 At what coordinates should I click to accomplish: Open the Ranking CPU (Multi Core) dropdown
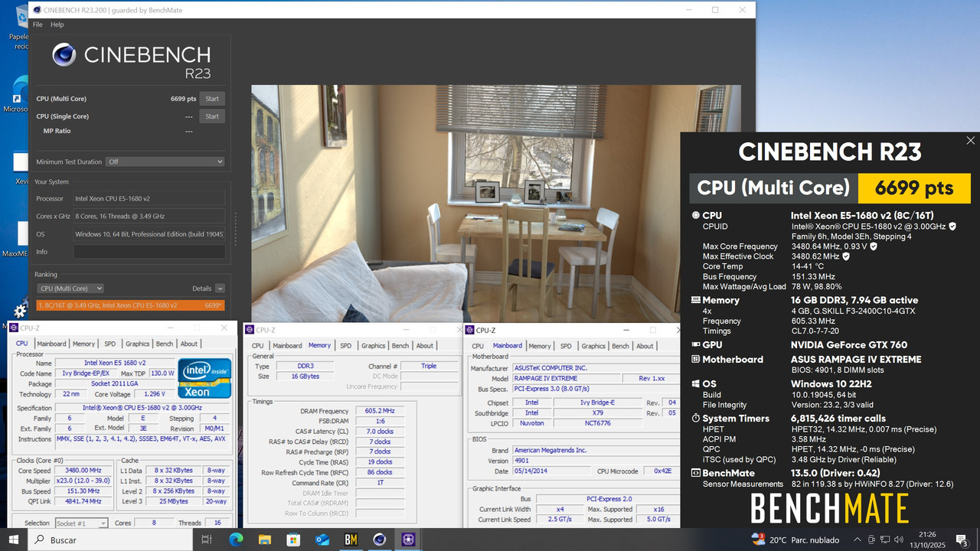(70, 289)
